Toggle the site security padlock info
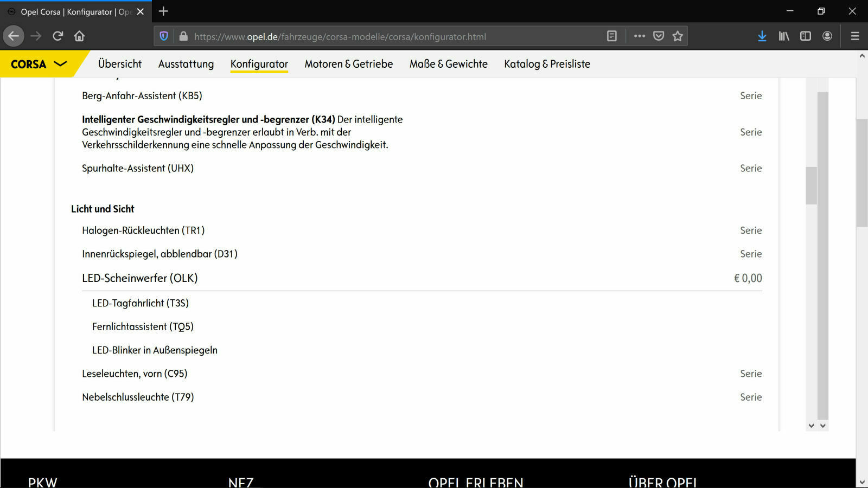This screenshot has height=488, width=868. click(183, 36)
